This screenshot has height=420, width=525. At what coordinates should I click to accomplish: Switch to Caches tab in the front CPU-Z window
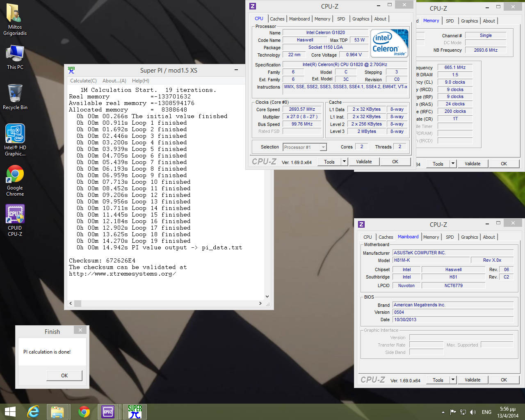(x=277, y=19)
